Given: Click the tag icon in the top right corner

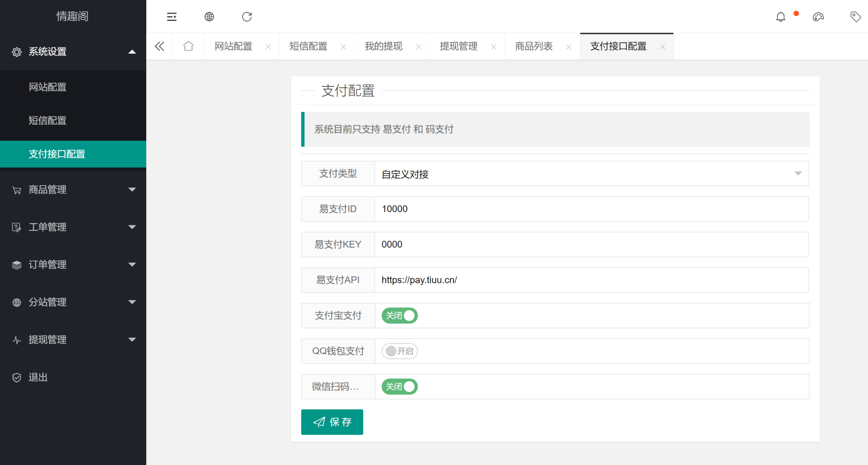Looking at the screenshot, I should pos(855,17).
